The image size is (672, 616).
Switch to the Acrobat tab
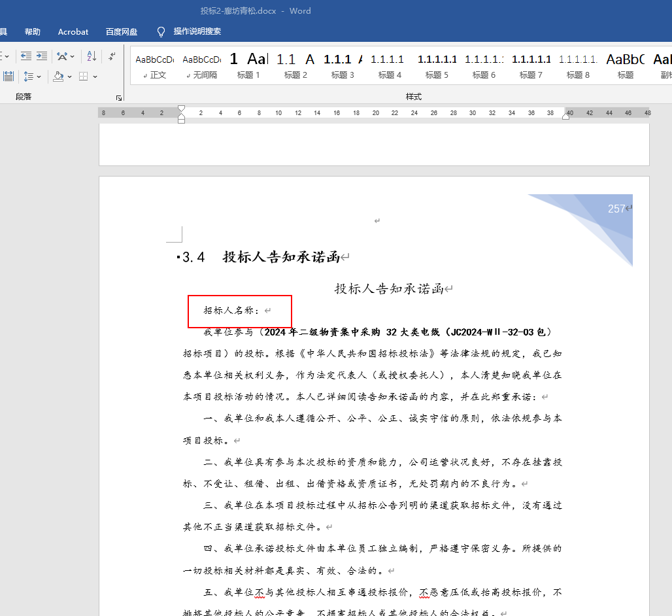point(73,32)
